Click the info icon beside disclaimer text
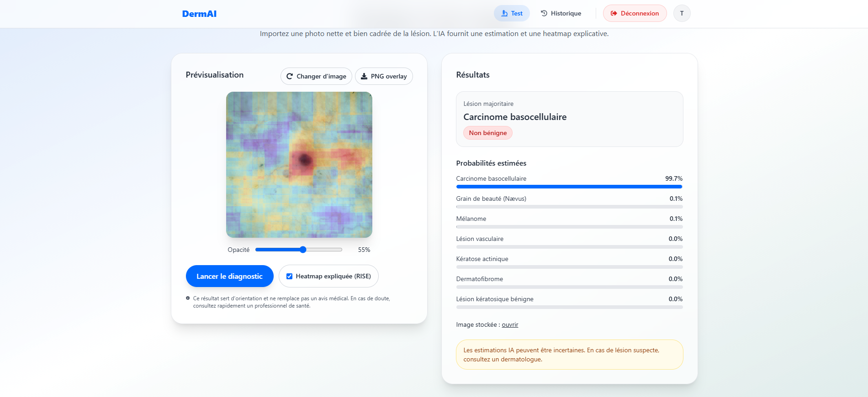 tap(188, 298)
